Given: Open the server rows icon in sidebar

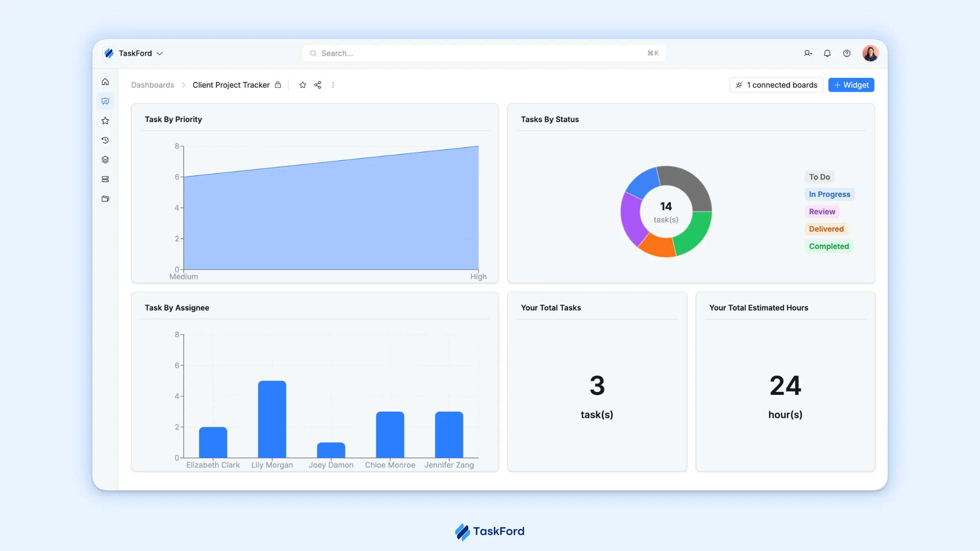Looking at the screenshot, I should [x=105, y=180].
